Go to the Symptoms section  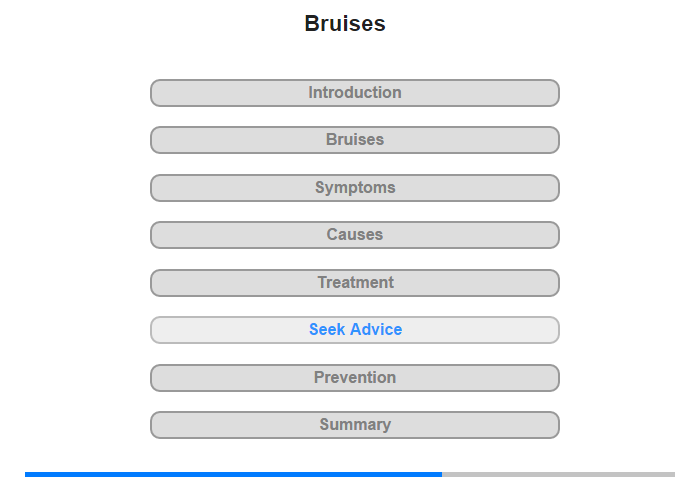coord(355,188)
